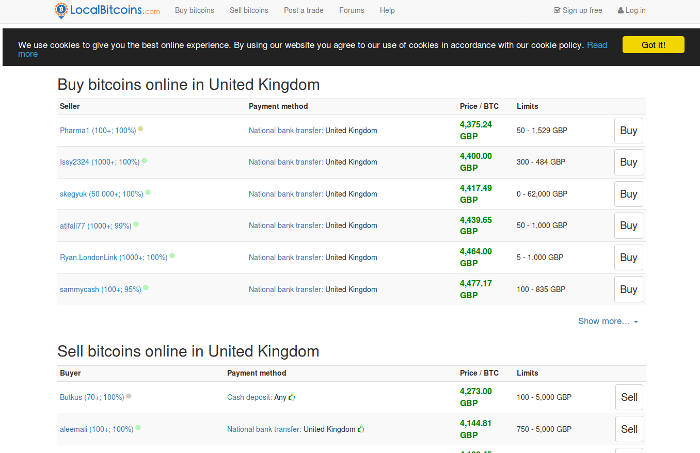Click Buy bitcoins online in United Kingdom heading
Viewport: 700px width, 453px height.
tap(188, 85)
